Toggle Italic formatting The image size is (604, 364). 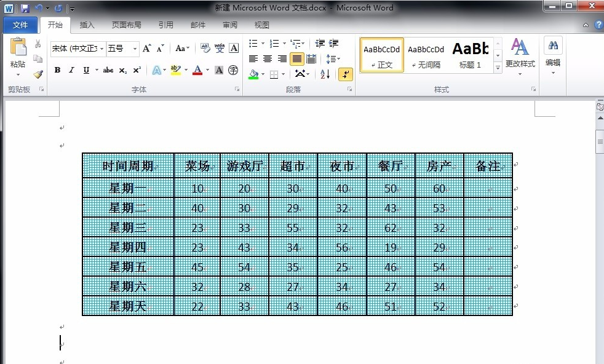point(71,70)
